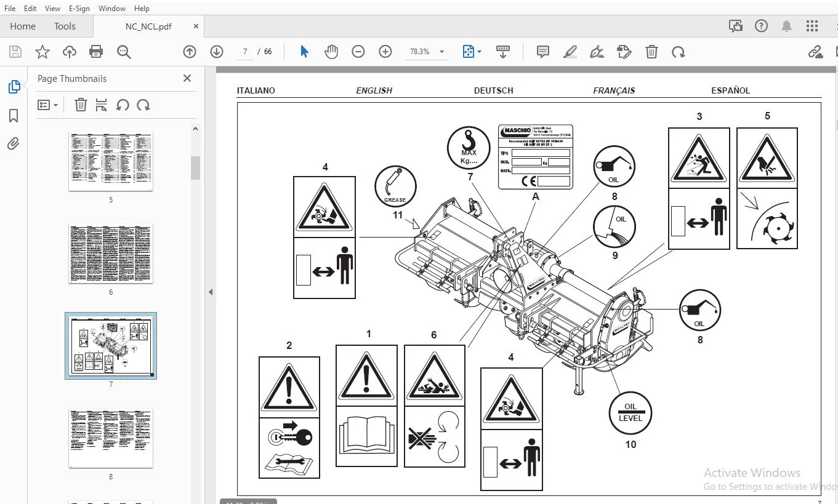Select the arrow selection tool
The image size is (838, 504).
304,52
